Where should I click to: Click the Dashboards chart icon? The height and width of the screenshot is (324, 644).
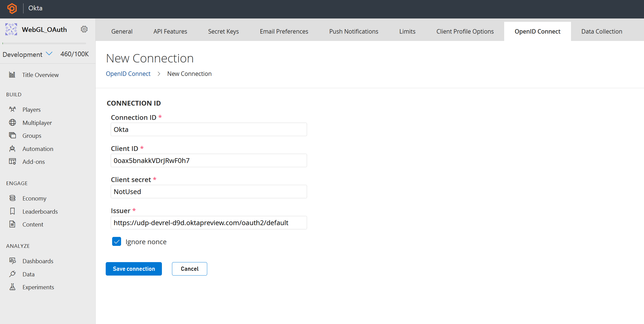[x=12, y=261]
